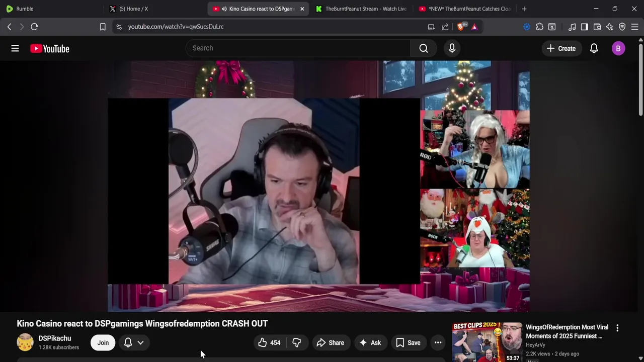Open the Brave Wallet icon
Viewport: 644px width, 362px height.
[x=597, y=27]
